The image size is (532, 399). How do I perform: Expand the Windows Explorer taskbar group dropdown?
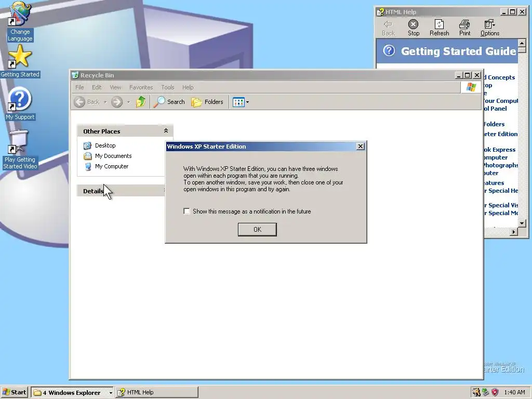[111, 393]
